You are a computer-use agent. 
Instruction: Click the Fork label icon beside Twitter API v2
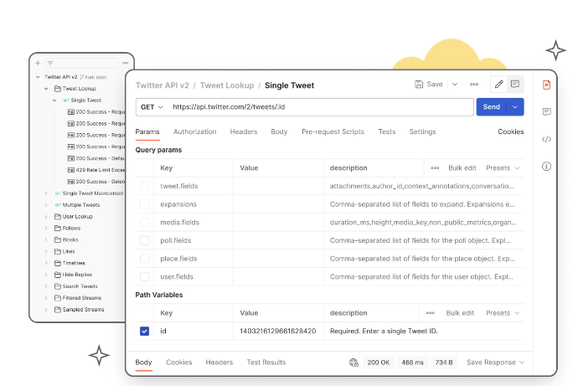pyautogui.click(x=82, y=77)
